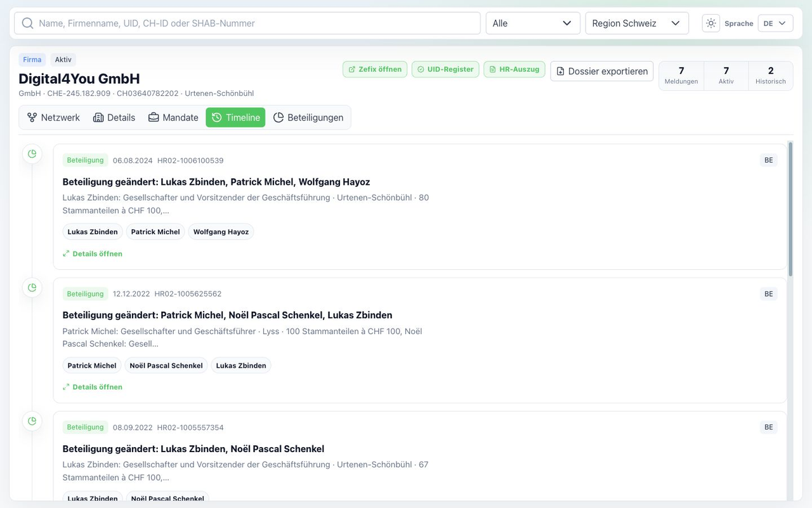Click Beteiligung tag on 08.09.2022 entry
This screenshot has width=812, height=508.
(x=85, y=427)
